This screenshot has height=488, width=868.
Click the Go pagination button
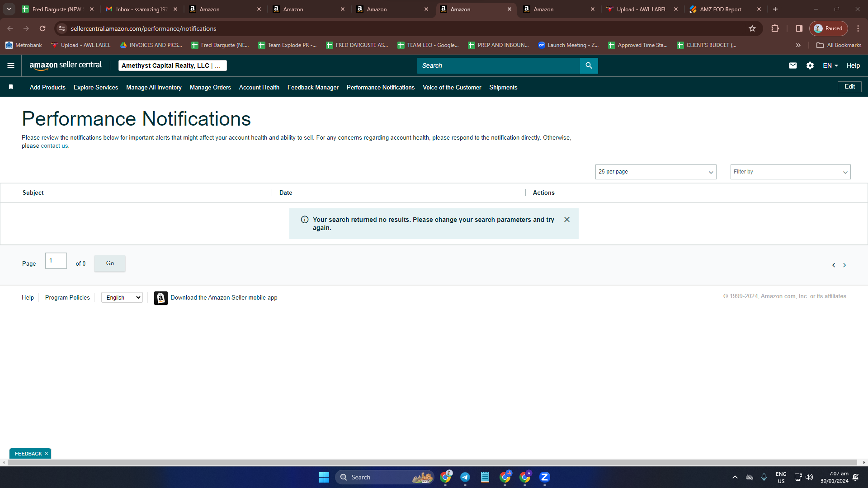point(110,263)
